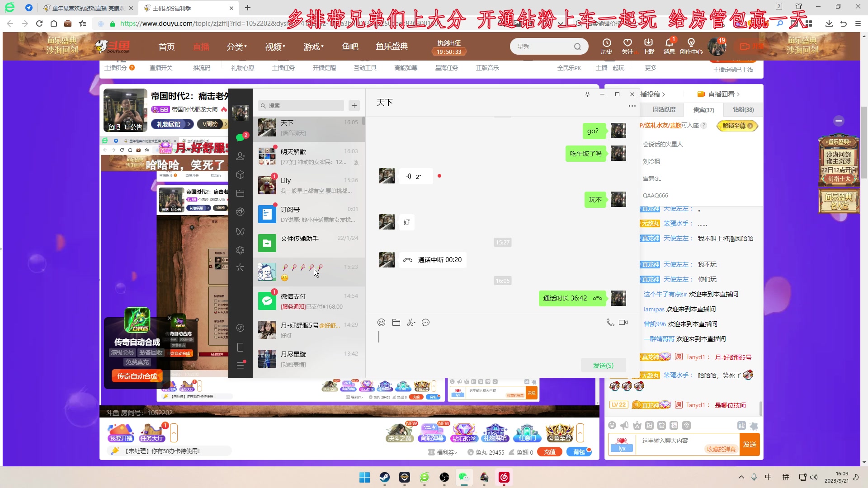Click the WeChat 搜索 search field

point(301,105)
